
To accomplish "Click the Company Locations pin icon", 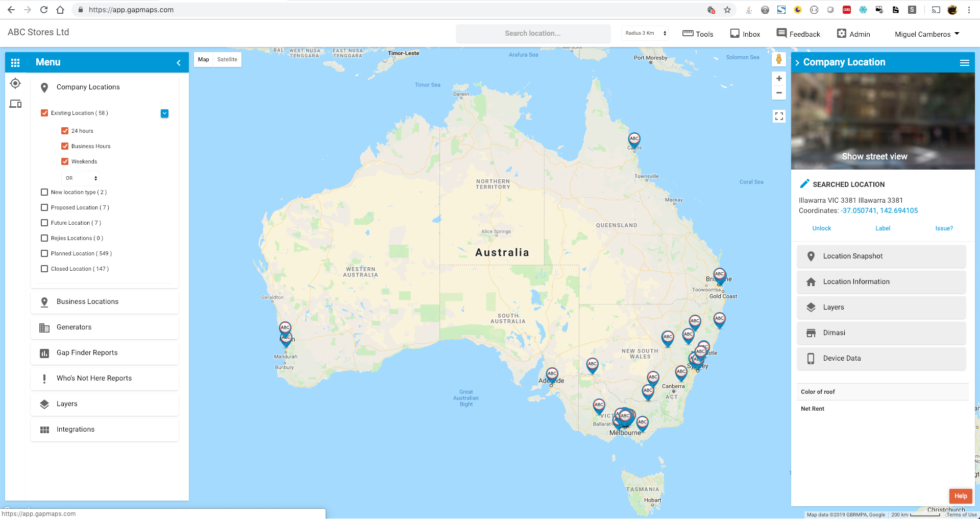I will point(44,87).
